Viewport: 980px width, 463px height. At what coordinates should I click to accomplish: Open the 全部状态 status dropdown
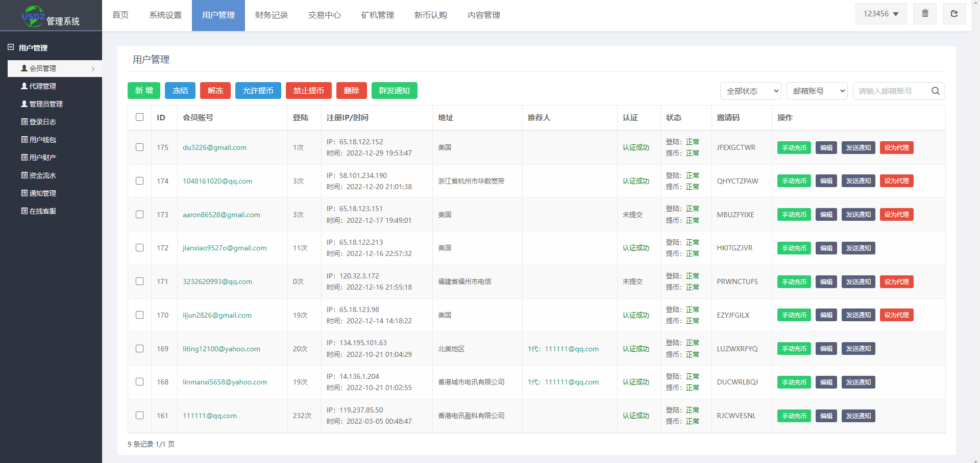tap(750, 91)
